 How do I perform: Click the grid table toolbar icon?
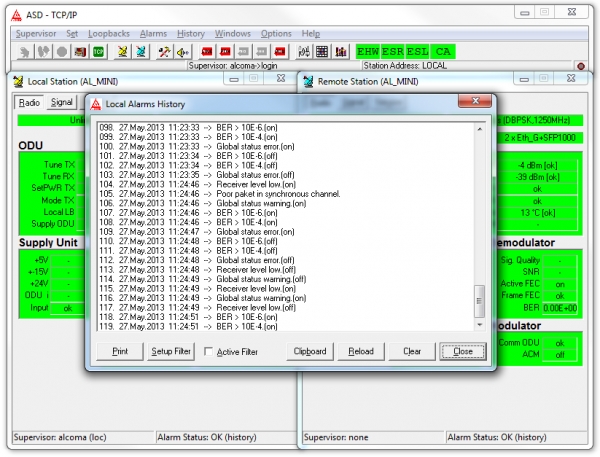click(323, 51)
